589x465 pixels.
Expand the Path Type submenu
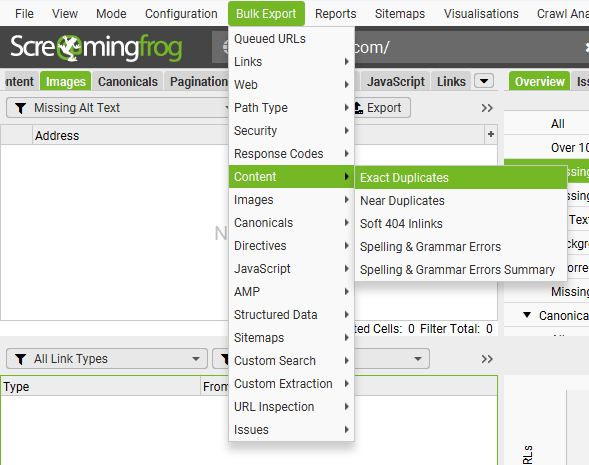[291, 108]
